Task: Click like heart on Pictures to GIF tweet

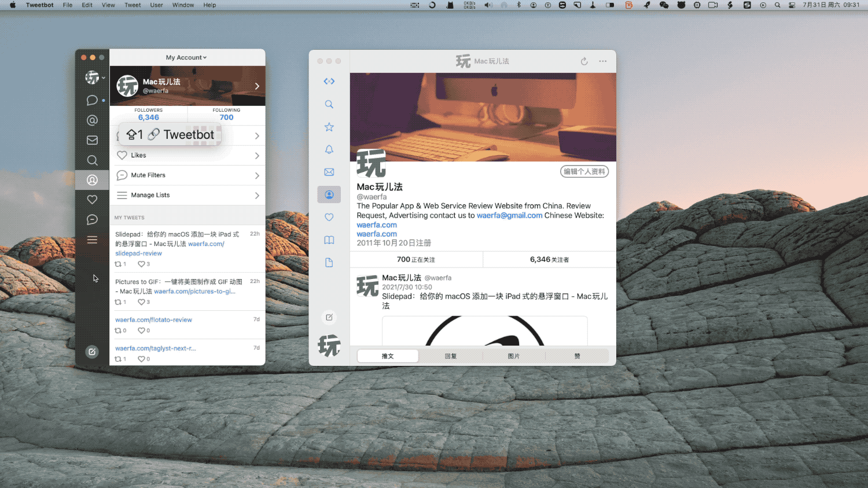Action: (141, 302)
